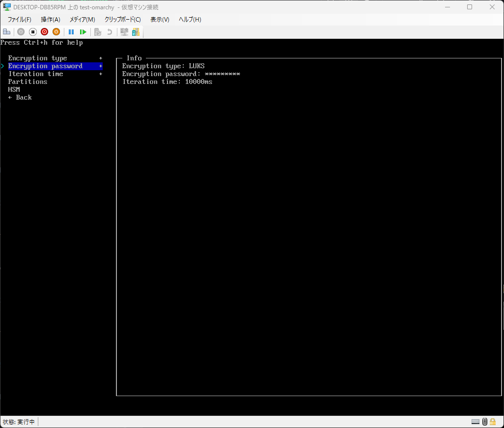
Task: Select the highlighted "Encryption password" row
Action: (x=56, y=66)
